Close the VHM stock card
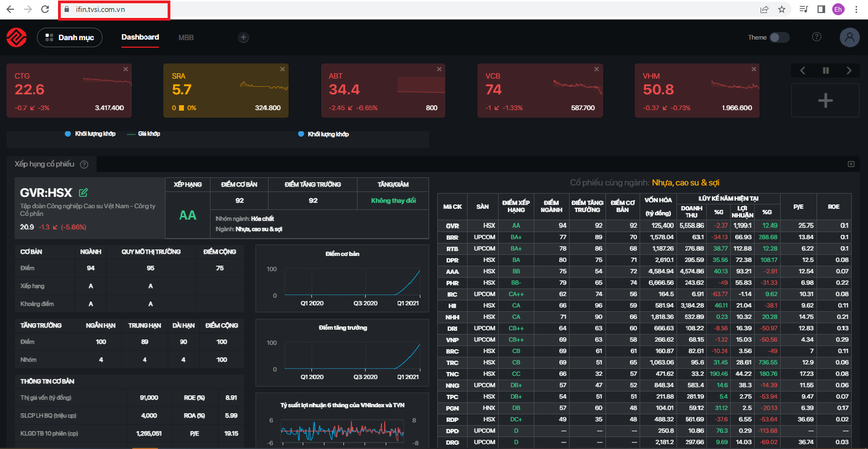 click(754, 69)
